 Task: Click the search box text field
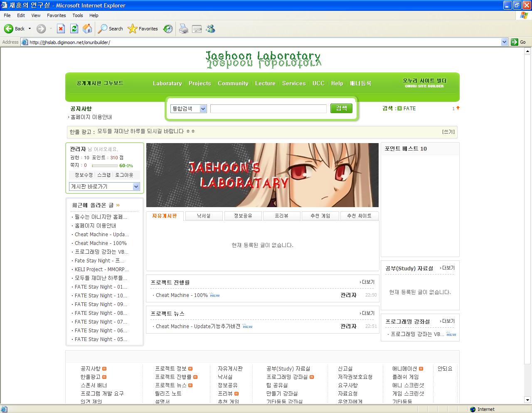[x=268, y=109]
